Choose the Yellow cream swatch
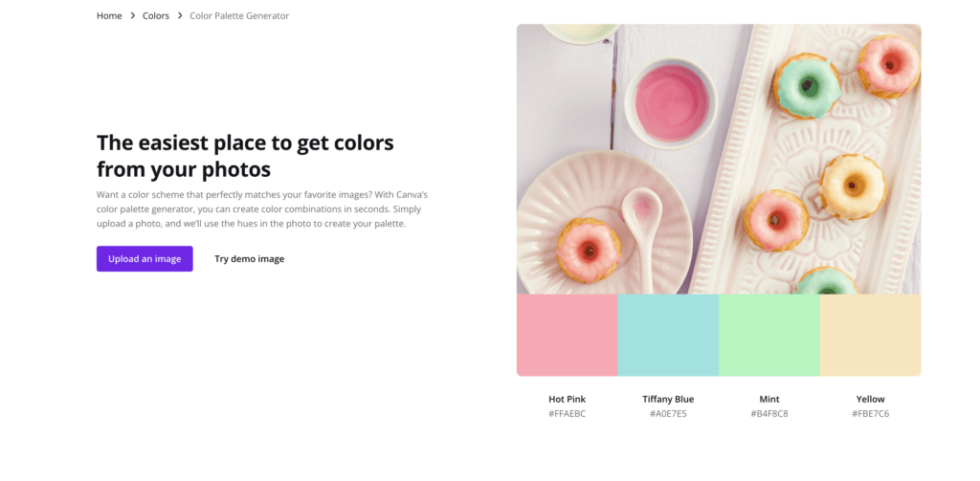 871,335
